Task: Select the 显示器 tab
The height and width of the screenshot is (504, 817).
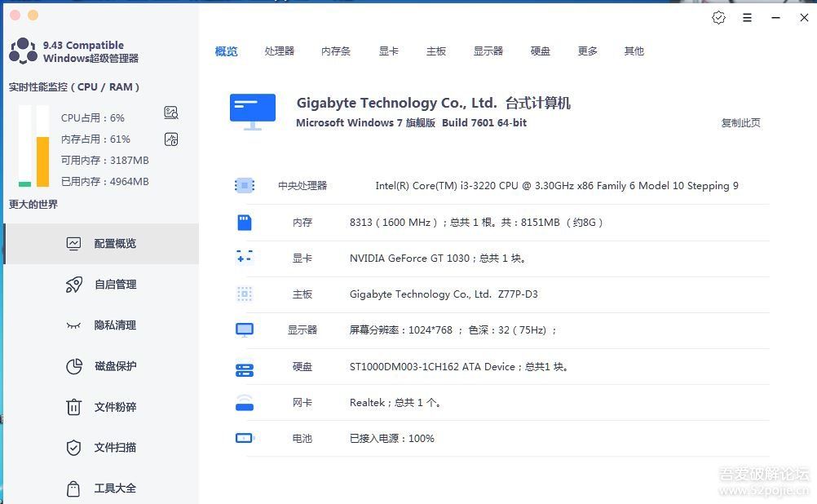Action: (488, 51)
